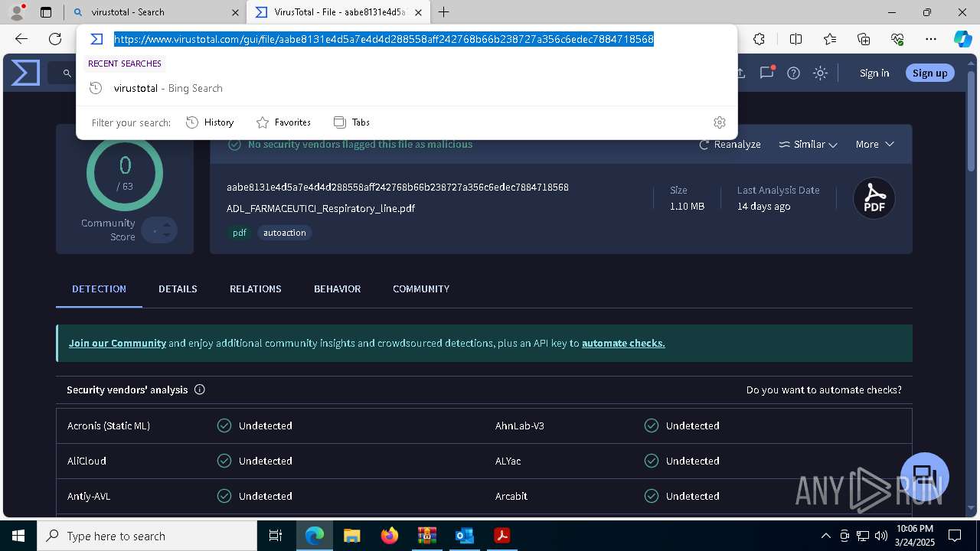Click the Sign up button
Screen dimensions: 980x551
[930, 73]
